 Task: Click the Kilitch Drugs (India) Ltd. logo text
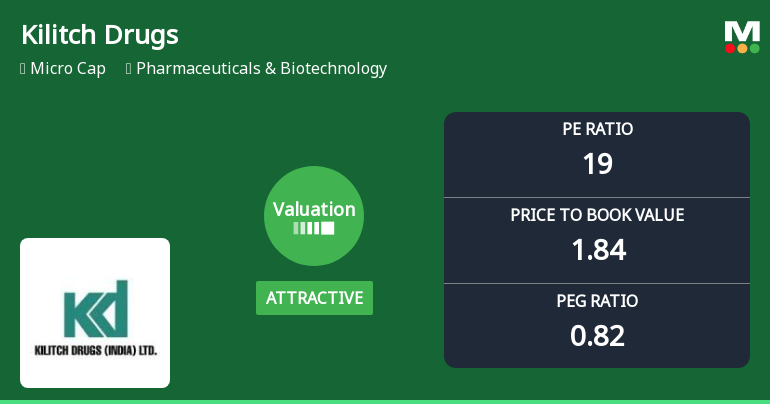pyautogui.click(x=95, y=352)
